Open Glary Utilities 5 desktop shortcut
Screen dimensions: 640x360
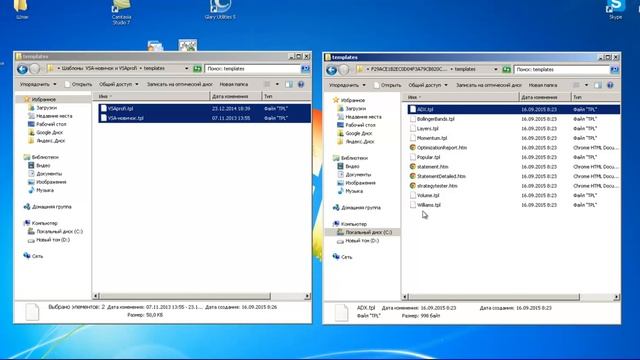[x=220, y=10]
